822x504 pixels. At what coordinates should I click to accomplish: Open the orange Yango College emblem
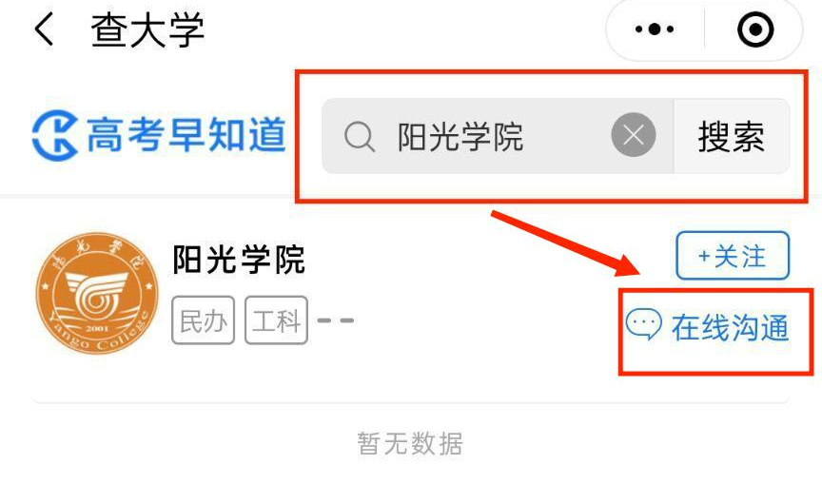(x=97, y=294)
